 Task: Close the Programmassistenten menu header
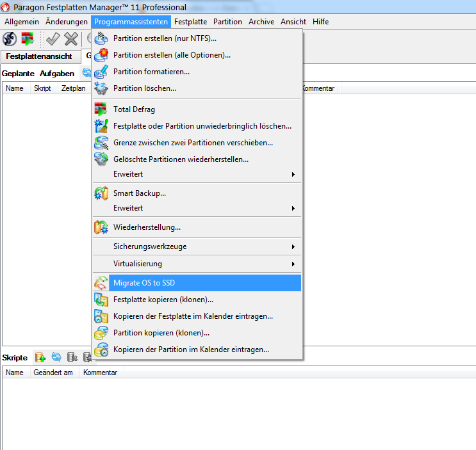point(131,22)
